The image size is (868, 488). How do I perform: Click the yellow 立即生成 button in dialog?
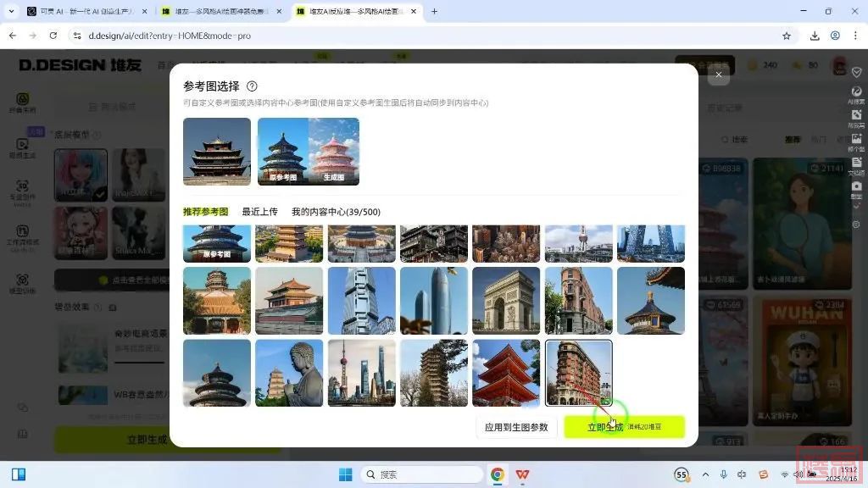(625, 427)
